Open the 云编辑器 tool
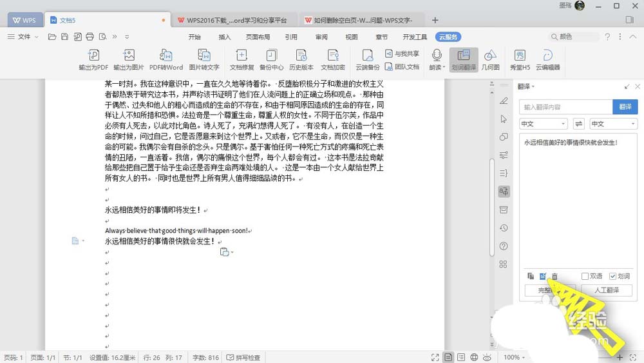 [x=548, y=59]
